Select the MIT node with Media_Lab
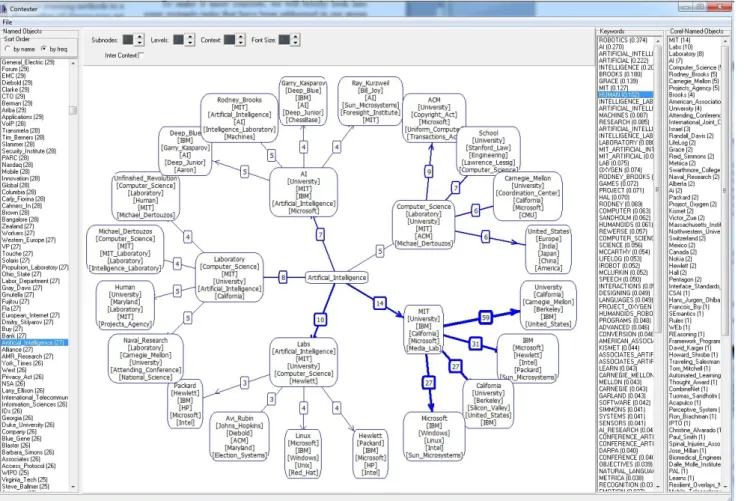744x501 pixels. pyautogui.click(x=423, y=330)
